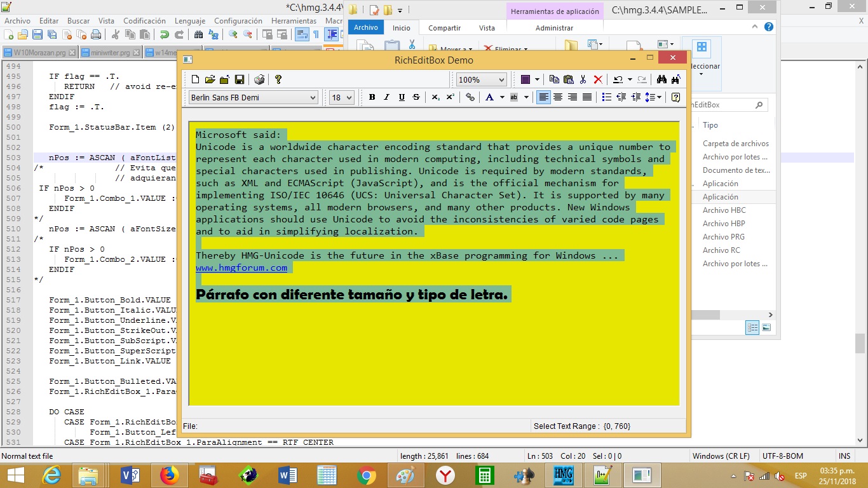Switch to the miniwriter.prg tab

pyautogui.click(x=111, y=53)
